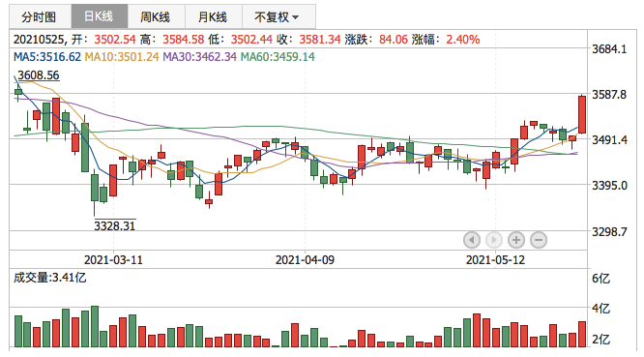644x357 pixels.
Task: Click the MA60:3459.14 indicator label
Action: click(278, 57)
